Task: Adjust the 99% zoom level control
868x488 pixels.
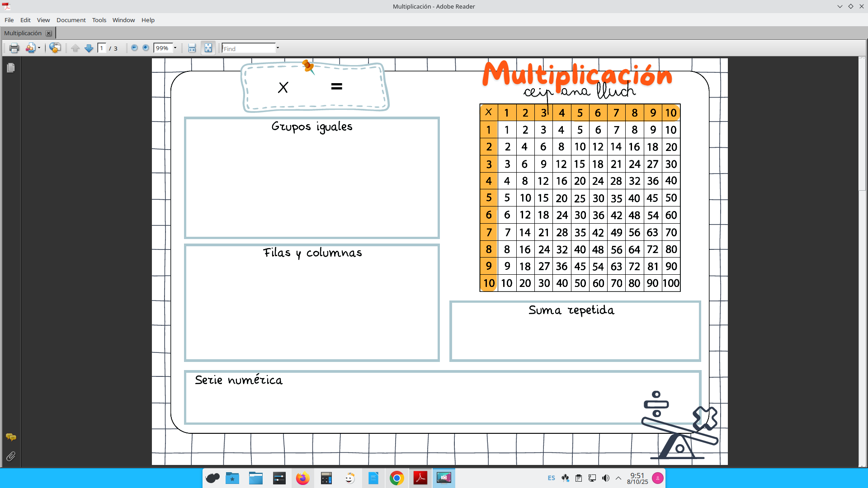Action: [163, 47]
